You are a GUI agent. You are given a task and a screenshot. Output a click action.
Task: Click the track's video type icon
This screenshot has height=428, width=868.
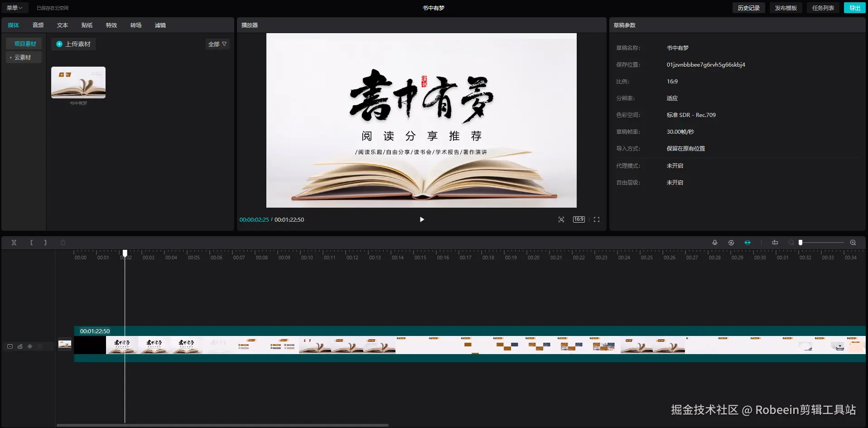point(10,346)
